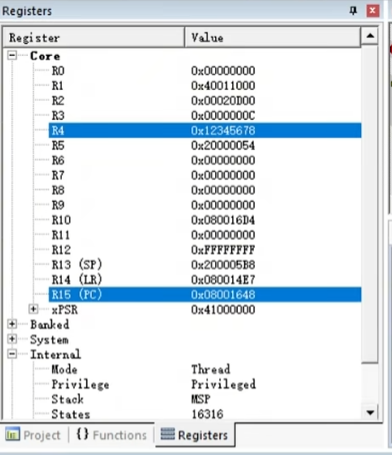Select the R11 register row

coord(205,235)
